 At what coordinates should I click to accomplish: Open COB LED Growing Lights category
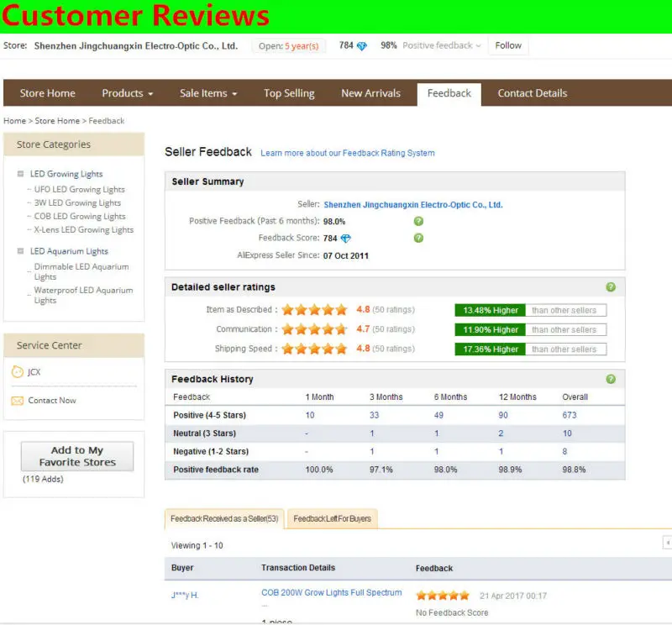click(x=80, y=216)
